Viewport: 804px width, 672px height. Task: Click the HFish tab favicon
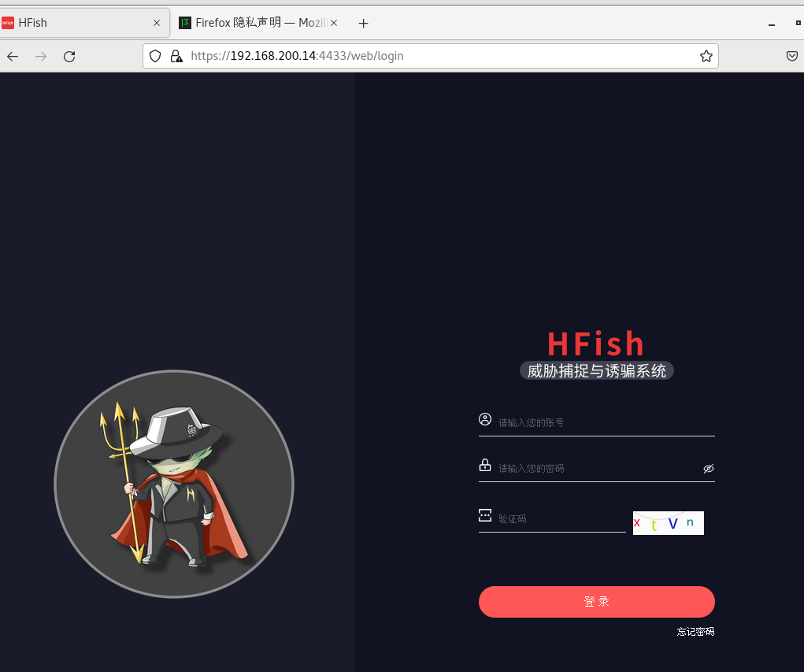(x=8, y=23)
